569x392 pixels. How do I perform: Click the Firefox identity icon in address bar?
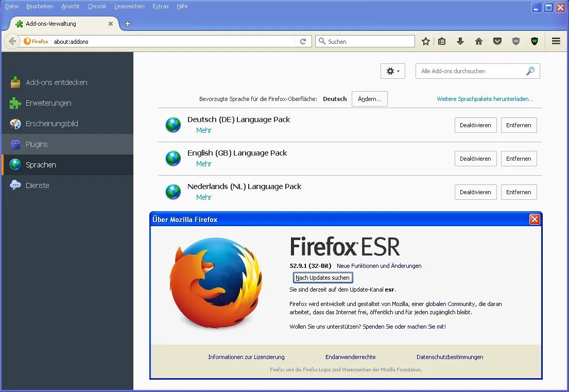[x=36, y=41]
